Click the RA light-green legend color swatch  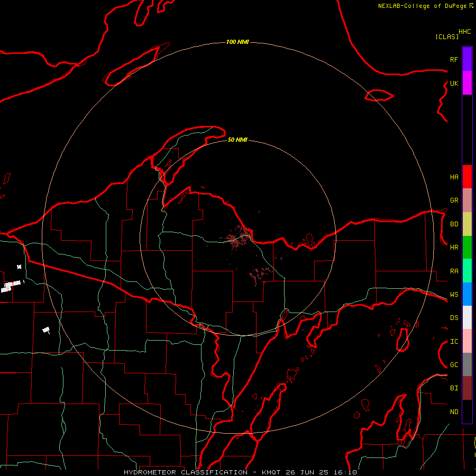467,271
